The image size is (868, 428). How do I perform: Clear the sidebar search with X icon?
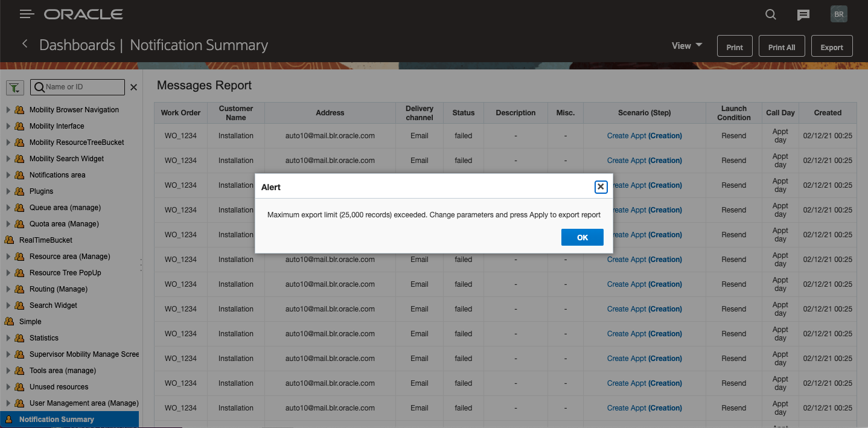(134, 88)
